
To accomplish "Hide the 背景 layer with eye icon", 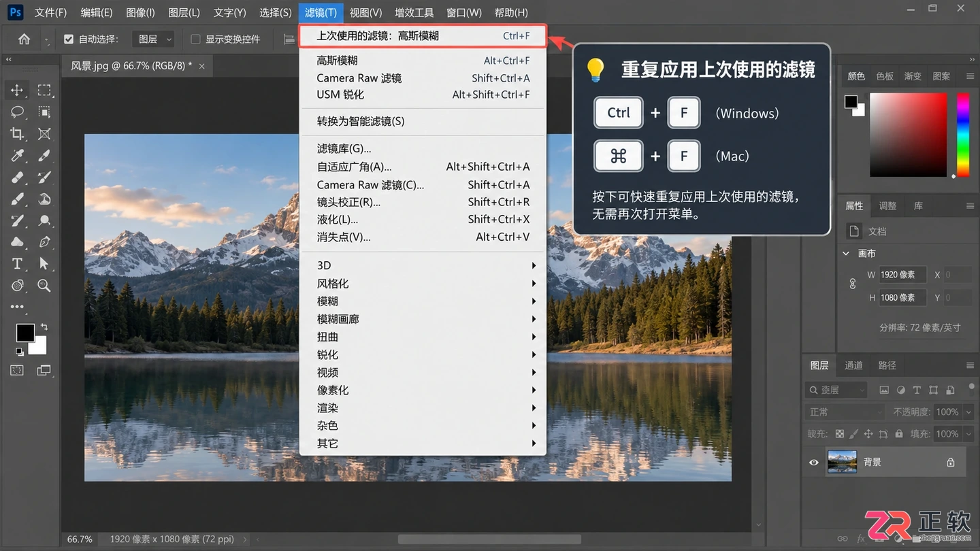I will [x=813, y=463].
